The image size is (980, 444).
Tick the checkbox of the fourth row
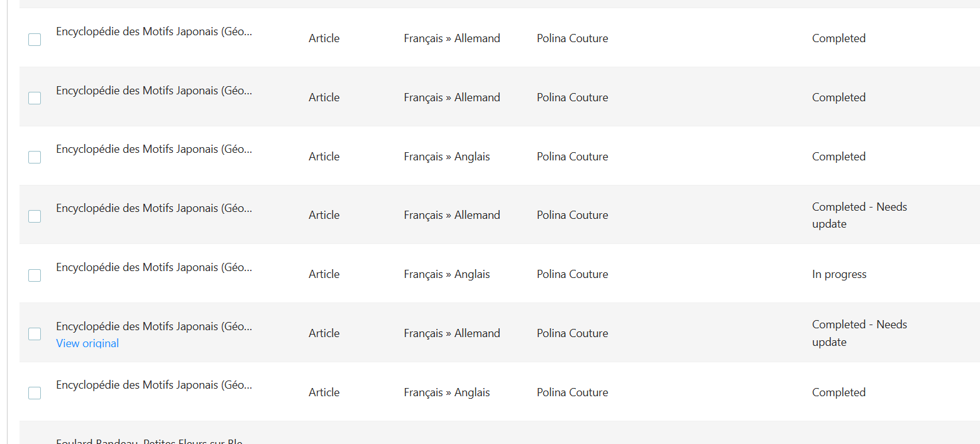35,216
